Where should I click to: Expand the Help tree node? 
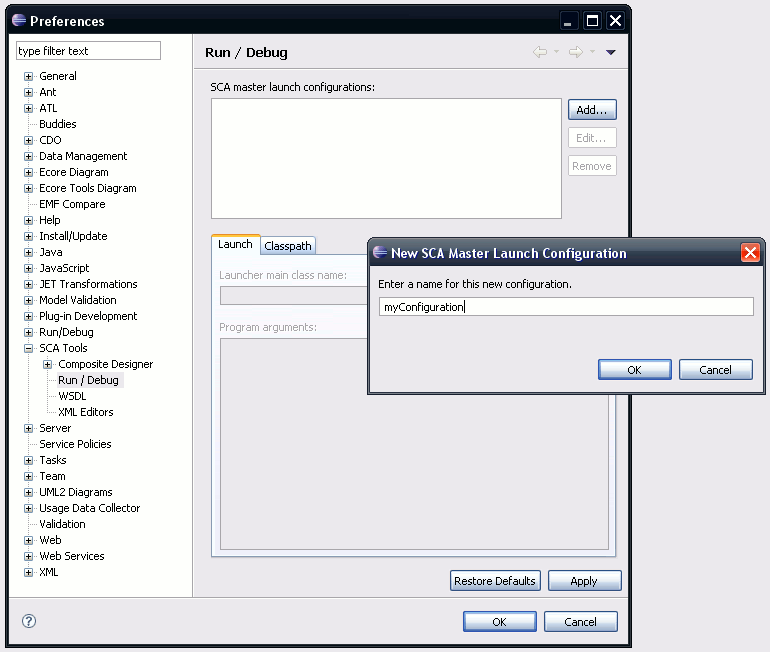pos(28,220)
